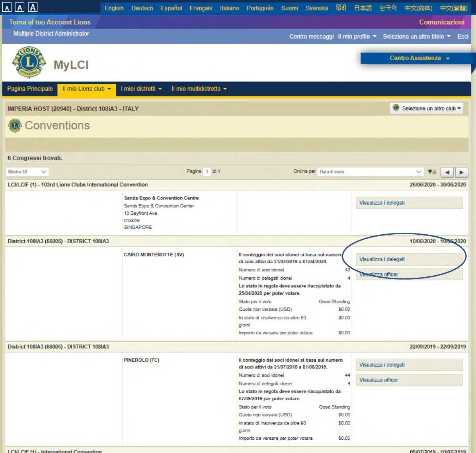This screenshot has height=453, width=476.
Task: Click the MyLCI title text
Action: pos(71,65)
